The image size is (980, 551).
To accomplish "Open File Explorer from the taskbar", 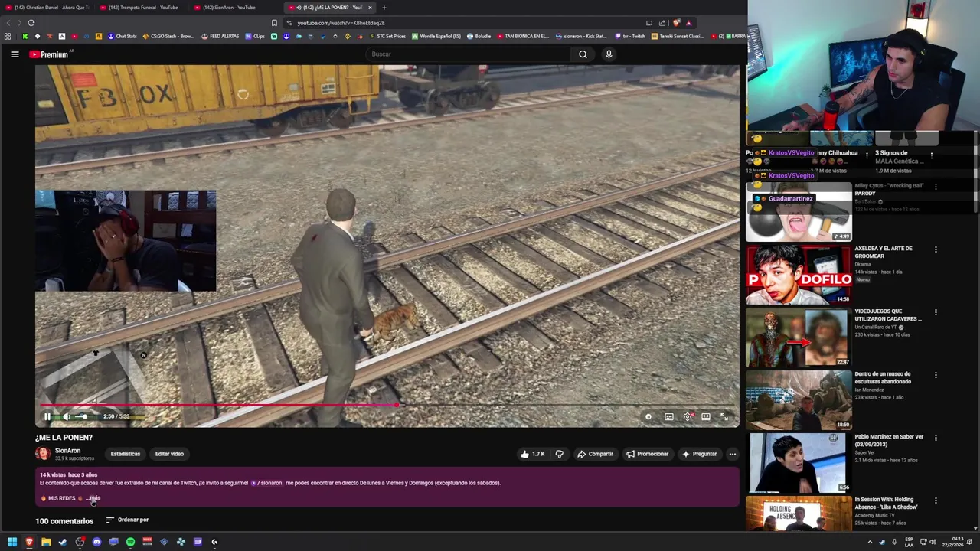I will point(46,542).
